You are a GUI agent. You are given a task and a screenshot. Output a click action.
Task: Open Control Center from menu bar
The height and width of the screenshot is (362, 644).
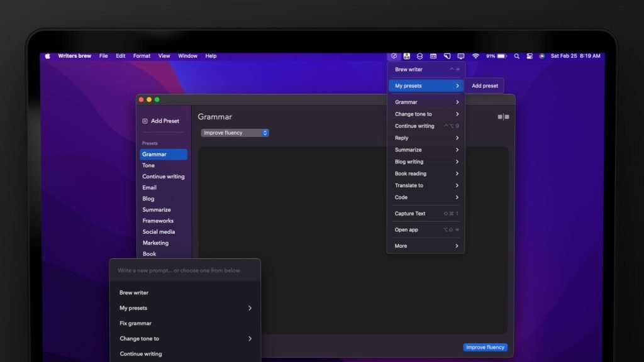pos(530,56)
